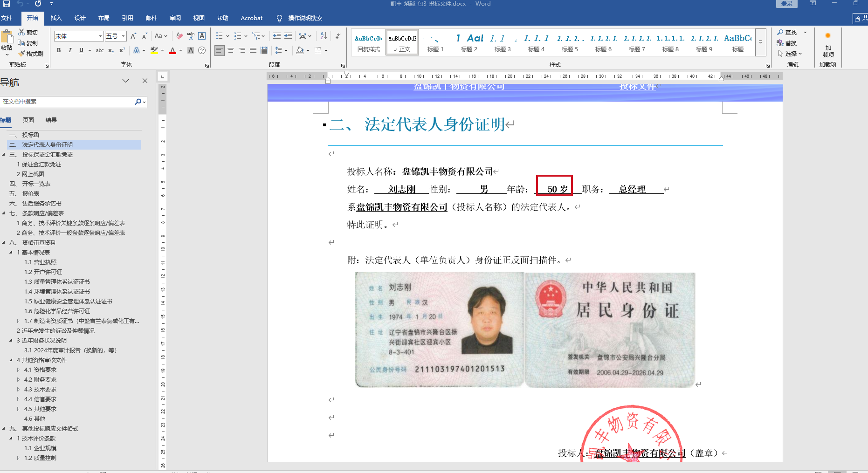The image size is (868, 473).
Task: Align paragraph to the right
Action: point(242,50)
